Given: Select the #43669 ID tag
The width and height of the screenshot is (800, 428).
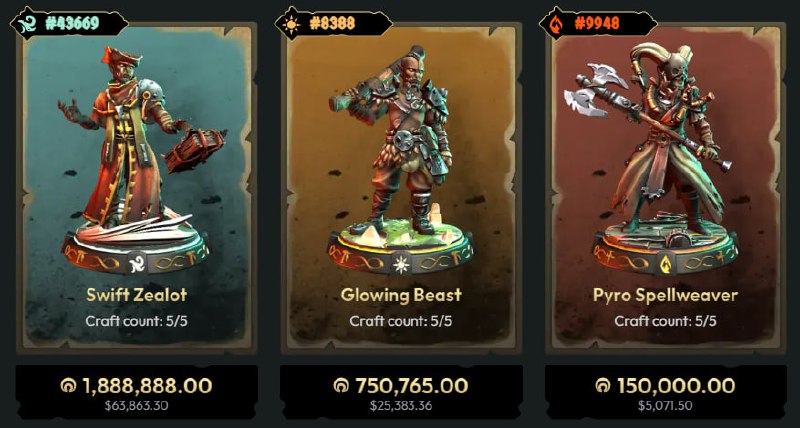Looking at the screenshot, I should (70, 23).
